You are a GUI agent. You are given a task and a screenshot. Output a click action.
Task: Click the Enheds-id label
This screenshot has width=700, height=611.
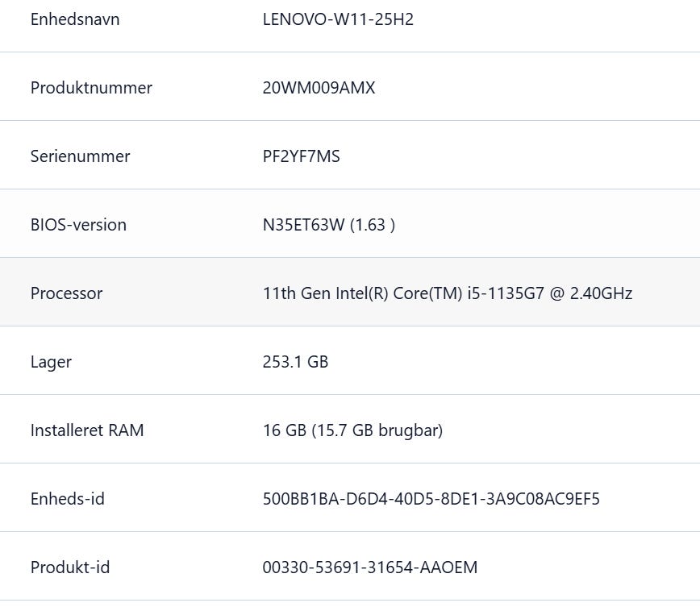68,499
